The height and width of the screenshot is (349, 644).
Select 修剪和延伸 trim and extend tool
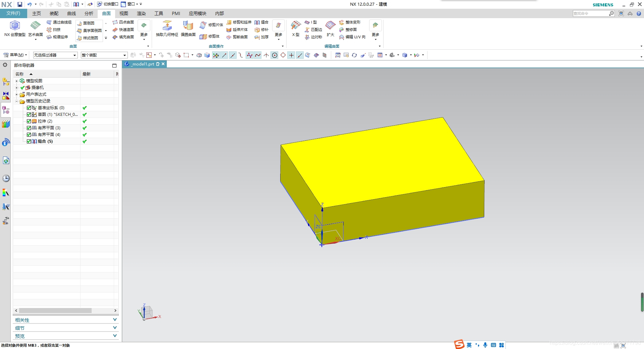tap(239, 22)
